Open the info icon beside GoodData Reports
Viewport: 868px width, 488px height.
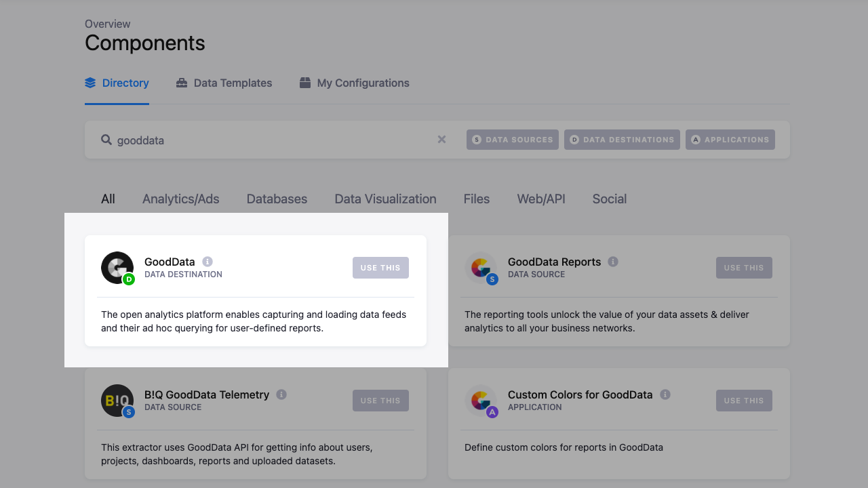613,261
